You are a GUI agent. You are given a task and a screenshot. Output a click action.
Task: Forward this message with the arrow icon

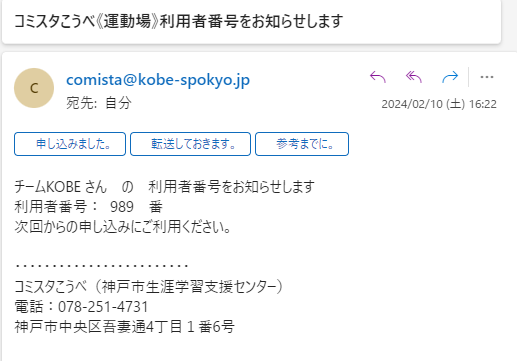click(x=450, y=77)
